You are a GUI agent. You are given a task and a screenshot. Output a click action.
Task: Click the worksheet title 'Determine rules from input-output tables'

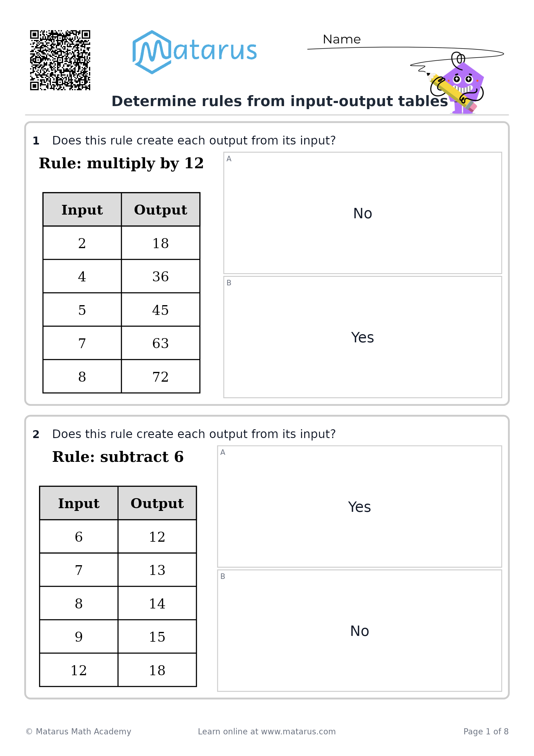tap(280, 101)
